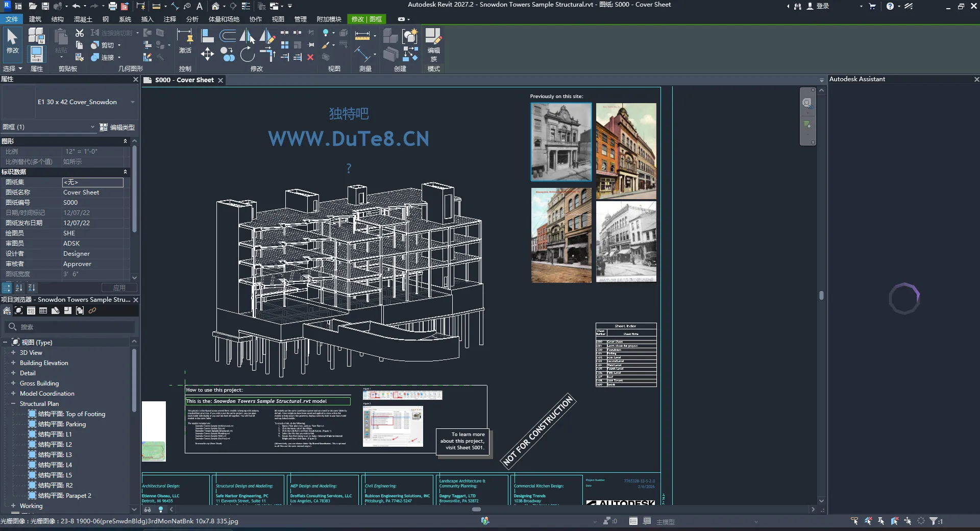Select the Move tool with four arrows
This screenshot has width=980, height=531.
coord(207,54)
